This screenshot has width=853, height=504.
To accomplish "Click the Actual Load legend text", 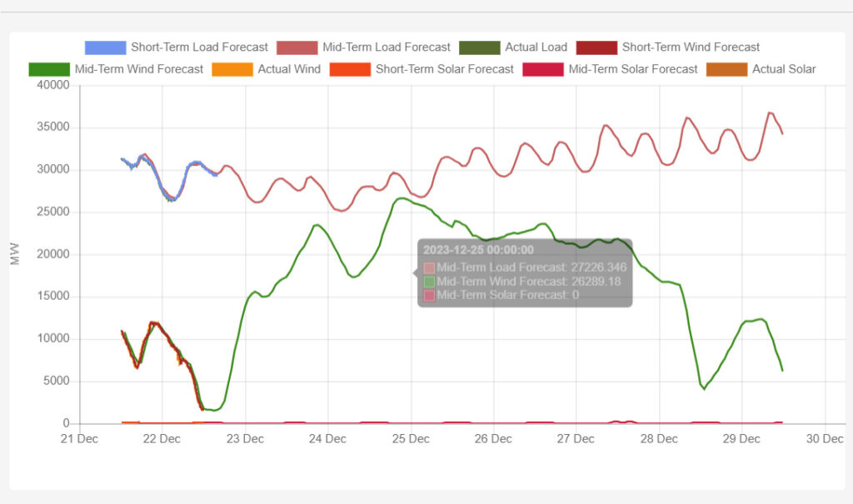I will point(536,47).
